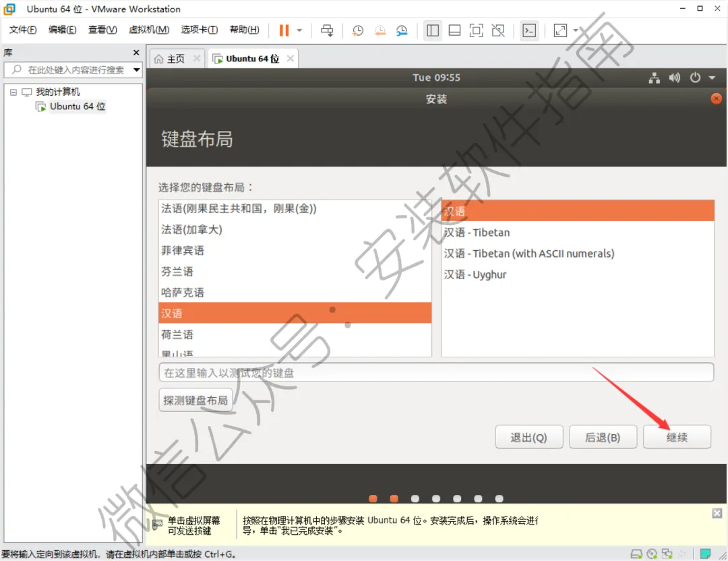
Task: Send Ctrl+Alt+Del to virtual machine
Action: tap(327, 30)
